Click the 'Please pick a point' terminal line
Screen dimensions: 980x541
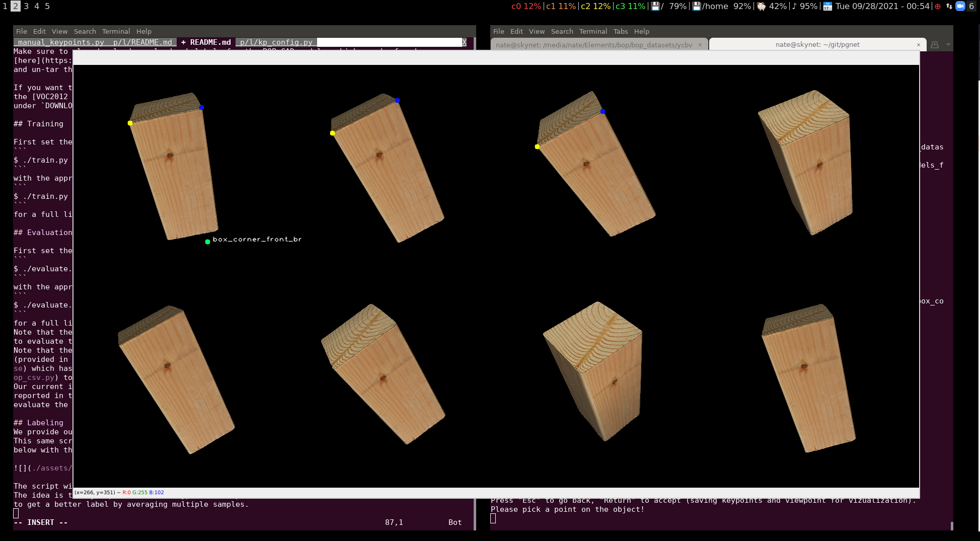[568, 509]
